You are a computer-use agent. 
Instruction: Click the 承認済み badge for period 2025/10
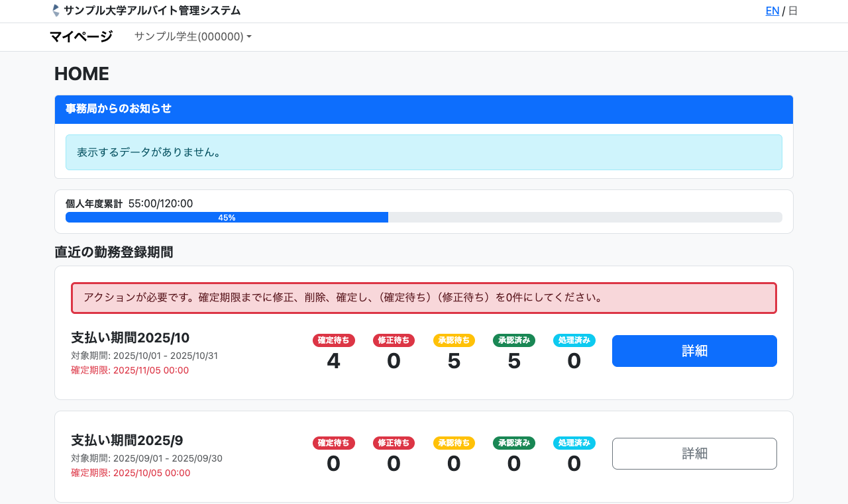pyautogui.click(x=514, y=340)
